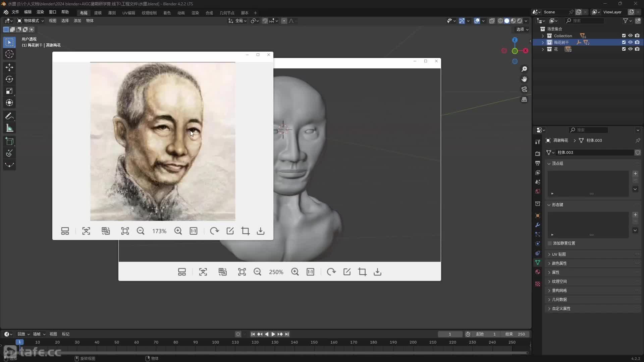The height and width of the screenshot is (362, 644).
Task: Open the 全局 transform orientation dropdown
Action: 238,21
